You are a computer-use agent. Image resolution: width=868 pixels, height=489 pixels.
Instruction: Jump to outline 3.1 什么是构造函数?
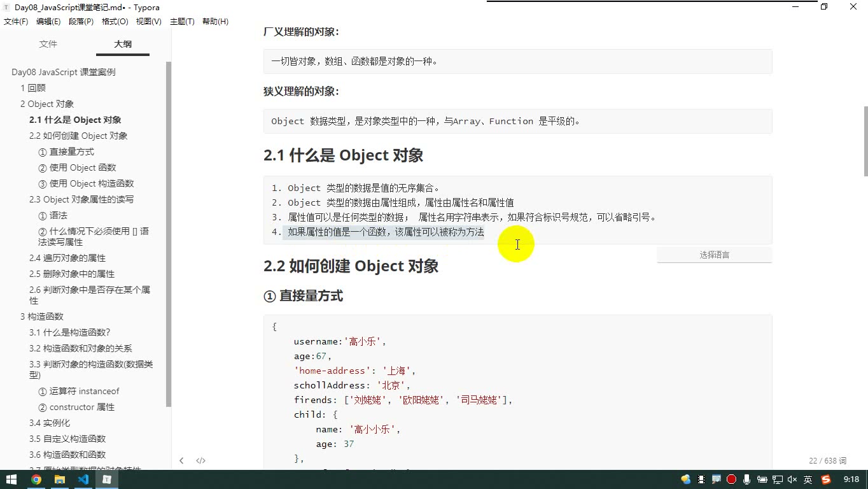click(70, 332)
